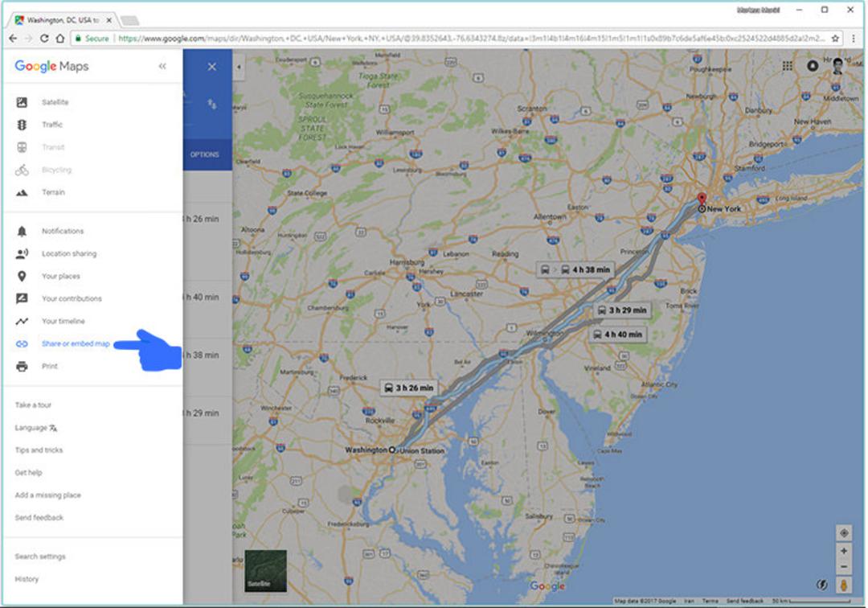Click Send feedback at map bottom
The height and width of the screenshot is (608, 868).
click(744, 601)
